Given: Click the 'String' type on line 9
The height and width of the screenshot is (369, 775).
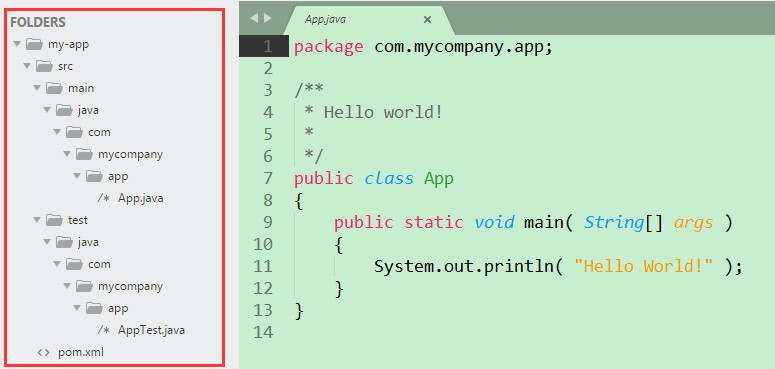Looking at the screenshot, I should tap(614, 223).
